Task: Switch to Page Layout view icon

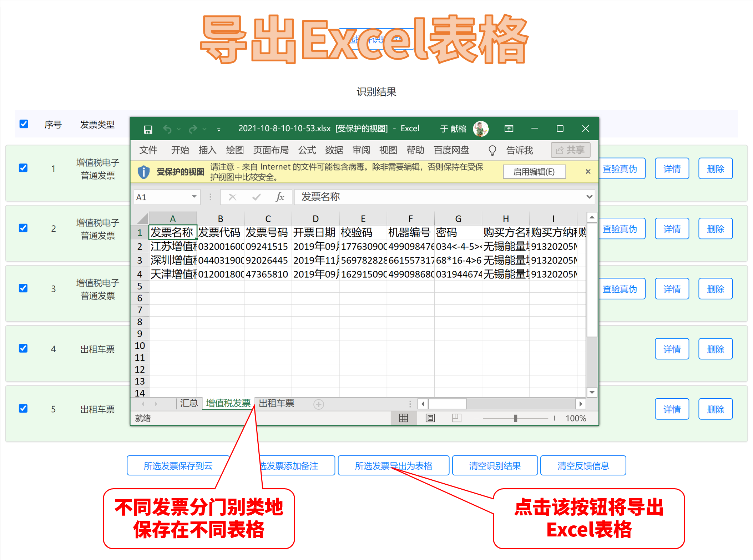Action: (430, 418)
